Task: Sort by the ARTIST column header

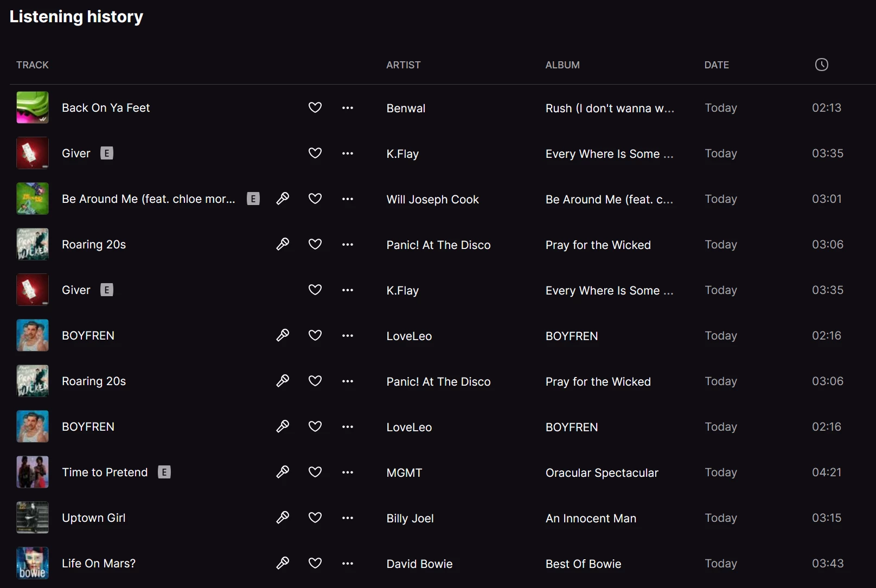Action: point(403,65)
